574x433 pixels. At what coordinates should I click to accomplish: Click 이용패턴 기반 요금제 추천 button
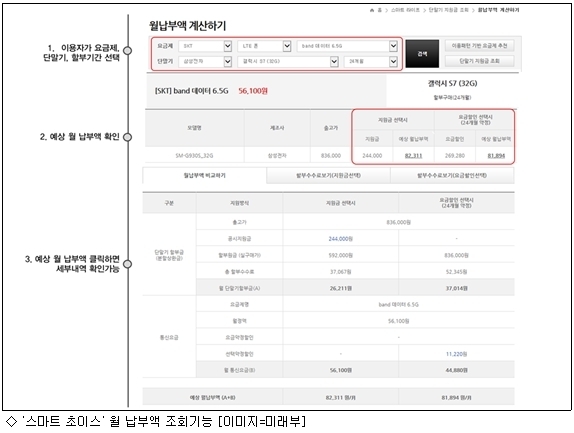point(479,46)
